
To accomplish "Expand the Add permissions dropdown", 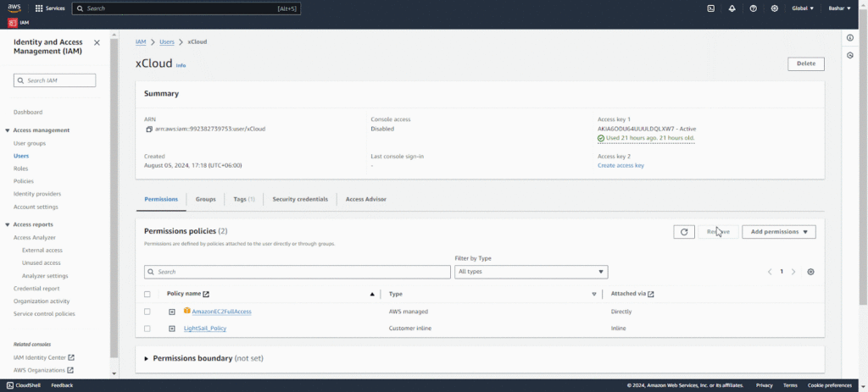I will click(x=778, y=232).
